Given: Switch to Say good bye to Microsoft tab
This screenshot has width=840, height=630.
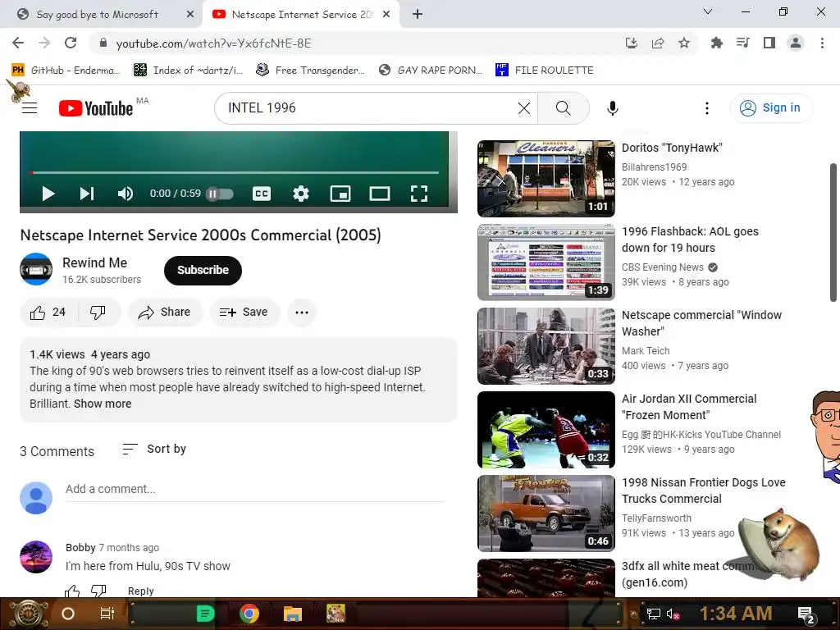Looking at the screenshot, I should click(x=98, y=15).
